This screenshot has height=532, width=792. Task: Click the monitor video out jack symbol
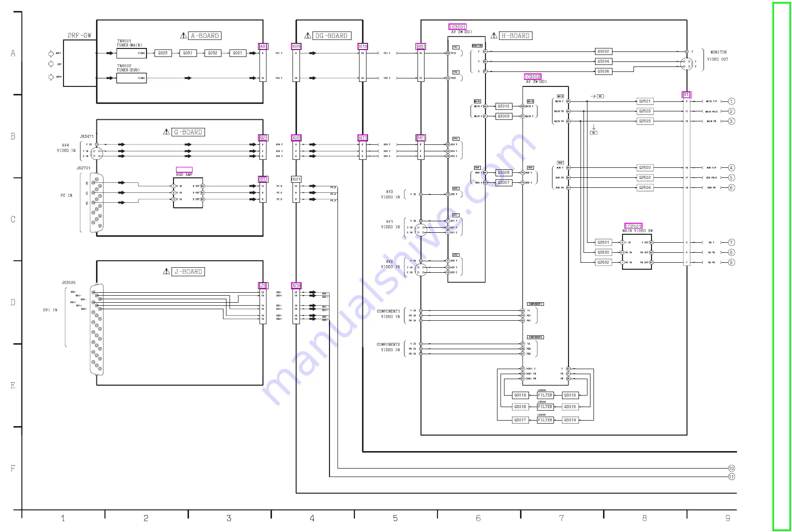click(686, 64)
